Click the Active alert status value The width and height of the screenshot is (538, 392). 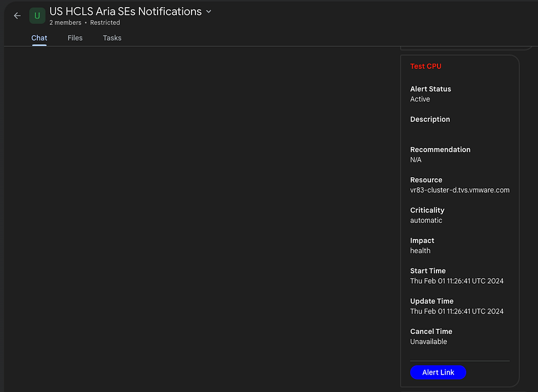(420, 99)
